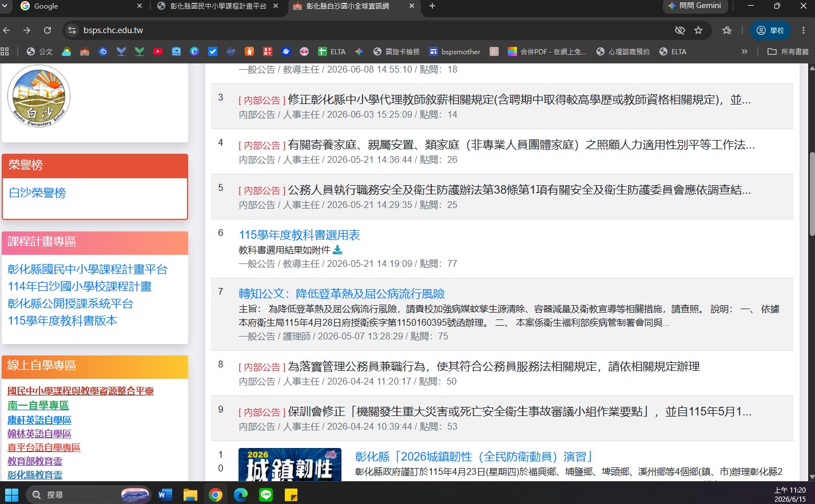Open the first ELTA bookmark
The height and width of the screenshot is (504, 815).
tap(332, 51)
